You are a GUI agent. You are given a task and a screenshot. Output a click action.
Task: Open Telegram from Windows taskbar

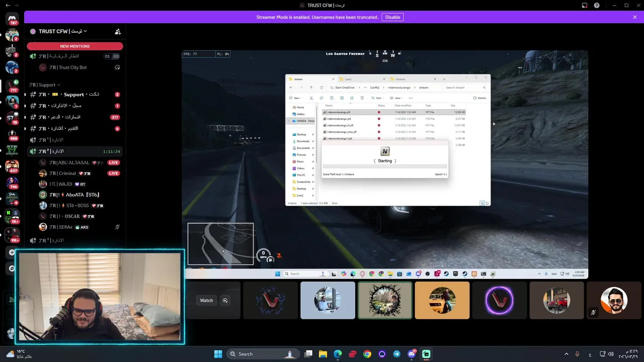(x=396, y=354)
